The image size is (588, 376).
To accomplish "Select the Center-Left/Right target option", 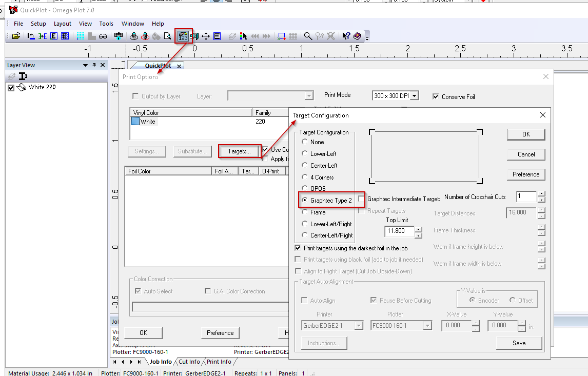I will pos(304,235).
